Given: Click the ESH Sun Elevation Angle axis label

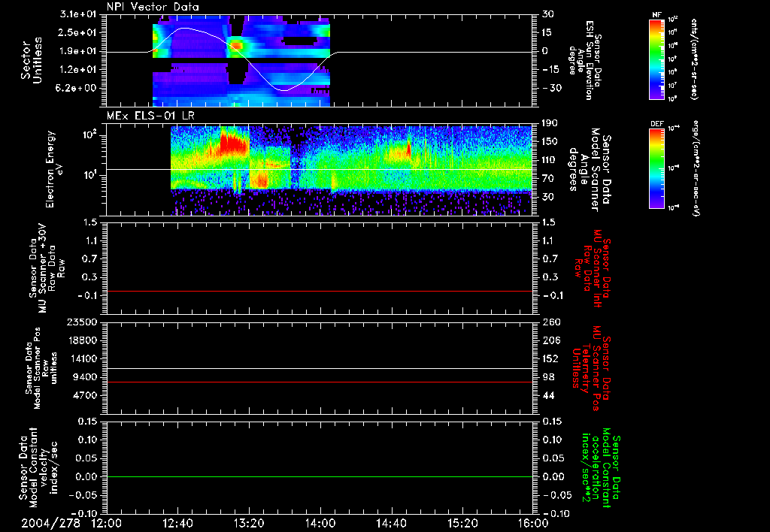Looking at the screenshot, I should pos(584,60).
